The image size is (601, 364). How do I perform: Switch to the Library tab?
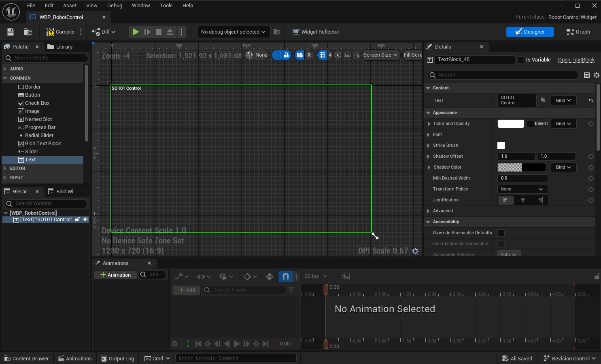[60, 47]
